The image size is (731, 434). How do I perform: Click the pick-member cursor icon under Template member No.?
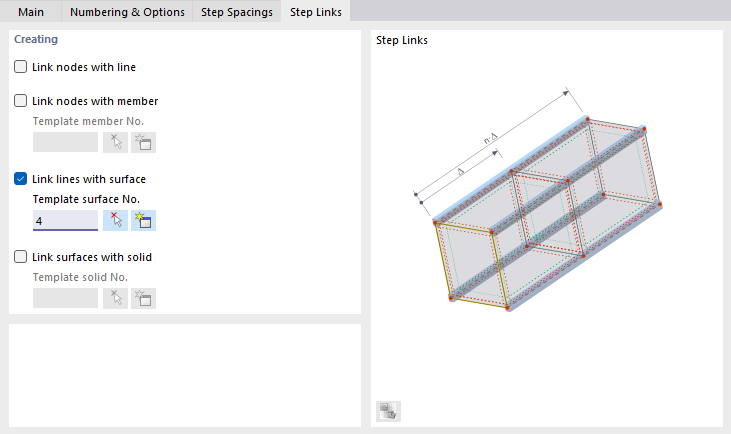tap(116, 142)
